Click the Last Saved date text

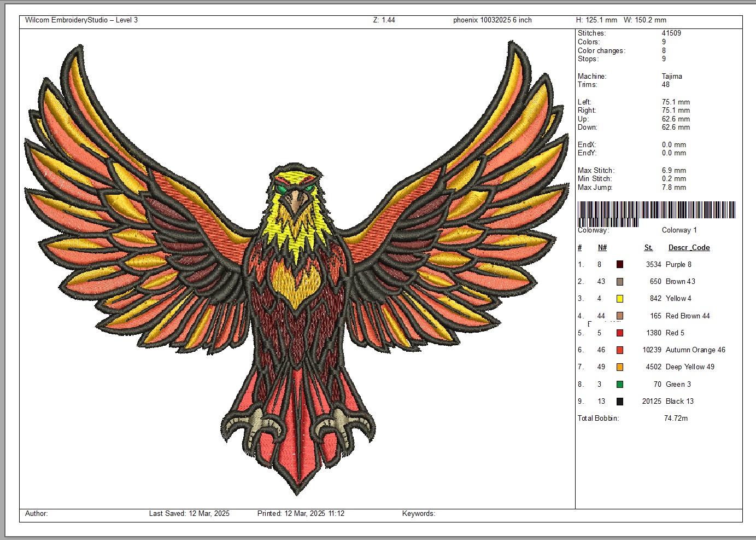[x=189, y=514]
